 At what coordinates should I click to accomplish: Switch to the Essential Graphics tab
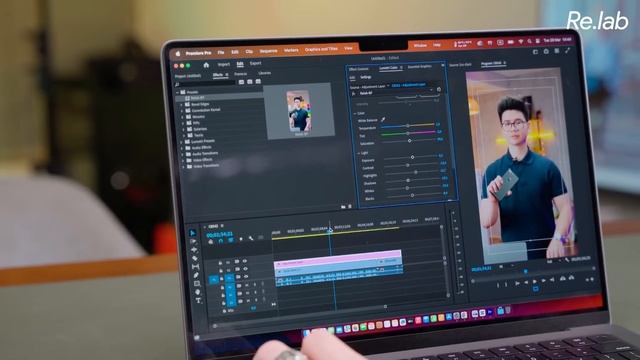420,66
